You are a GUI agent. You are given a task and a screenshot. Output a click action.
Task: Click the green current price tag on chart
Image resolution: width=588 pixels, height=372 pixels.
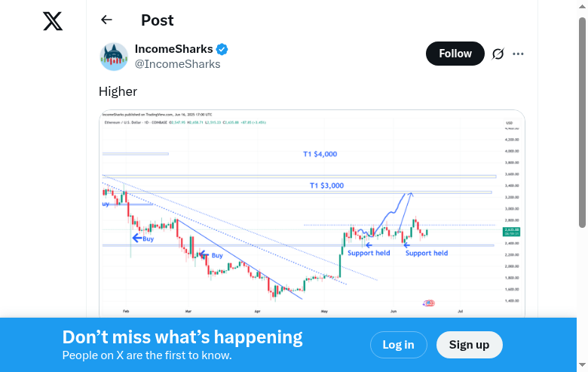tap(510, 232)
